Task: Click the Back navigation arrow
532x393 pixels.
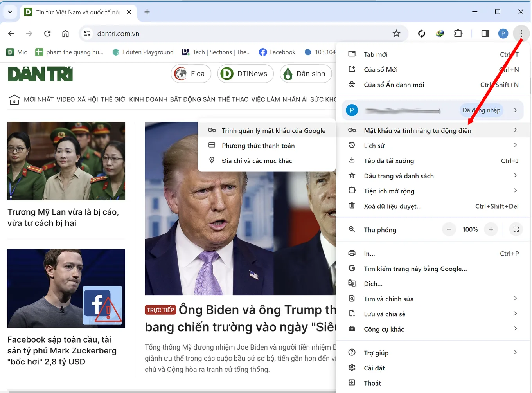Action: (x=11, y=34)
